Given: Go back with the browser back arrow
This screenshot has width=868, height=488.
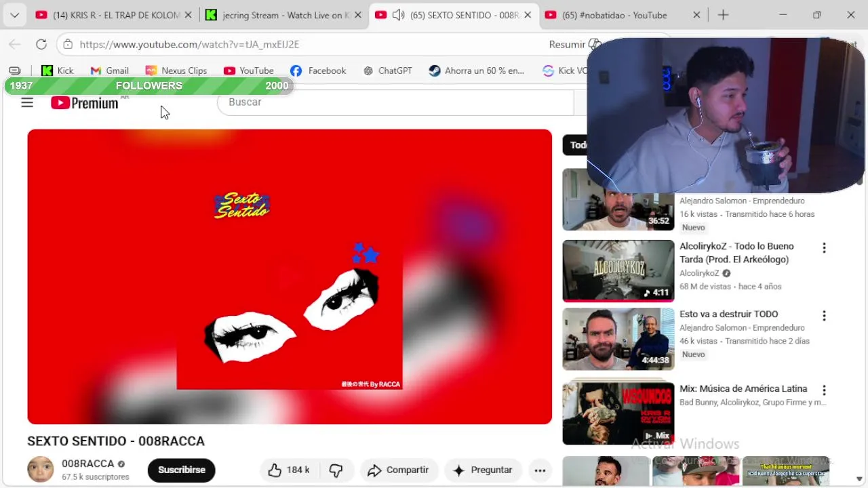Looking at the screenshot, I should coord(15,44).
